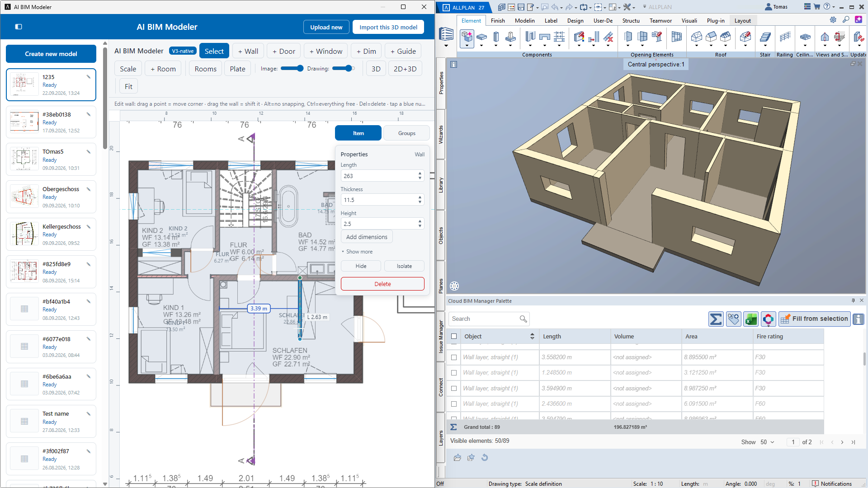Viewport: 868px width, 488px height.
Task: Click the reset arrow icon below Visible elements
Action: pyautogui.click(x=485, y=458)
